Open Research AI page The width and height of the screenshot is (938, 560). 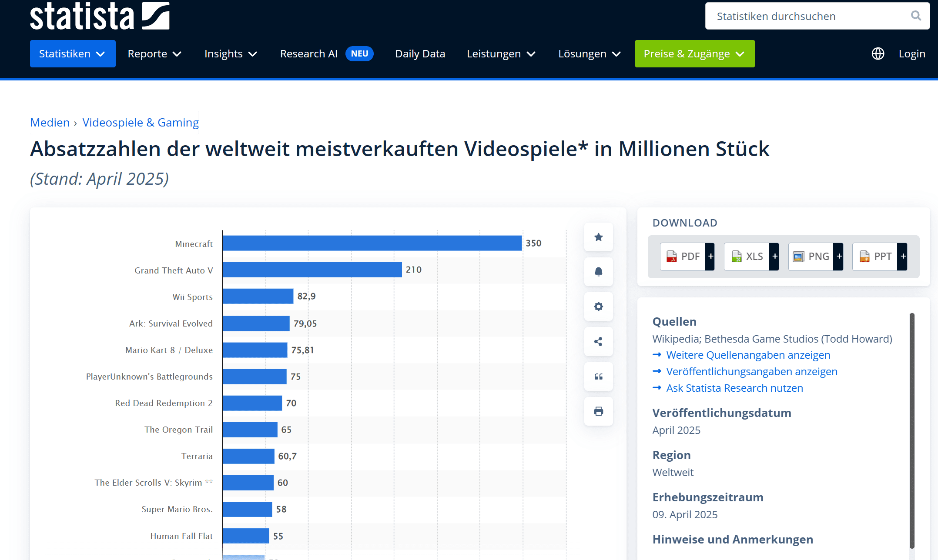pyautogui.click(x=308, y=53)
